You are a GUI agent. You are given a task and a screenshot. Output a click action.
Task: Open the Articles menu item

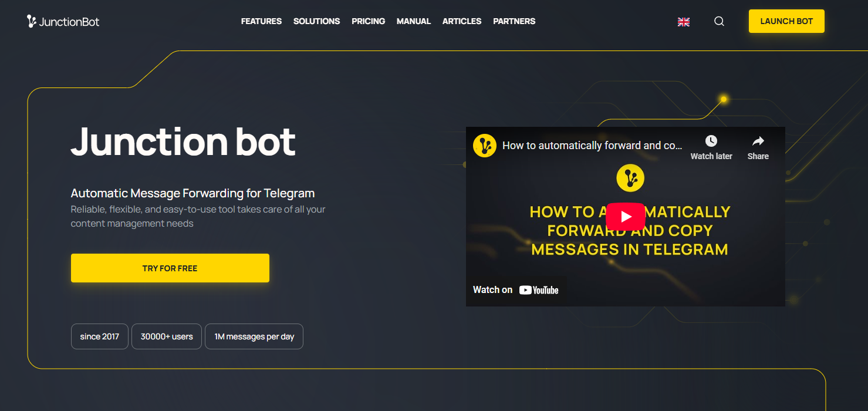[462, 21]
